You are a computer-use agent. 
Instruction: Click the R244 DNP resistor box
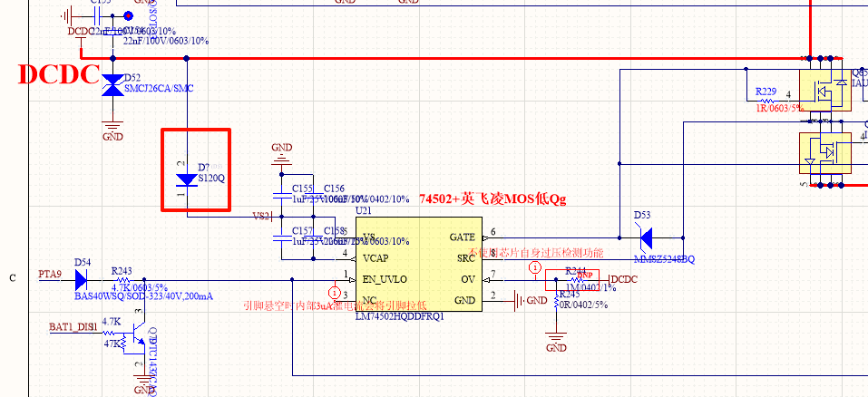(571, 280)
